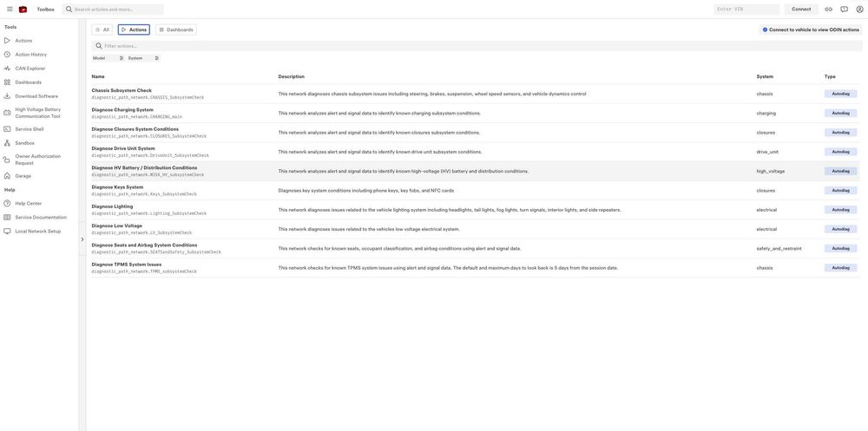The width and height of the screenshot is (868, 431).
Task: Click the red Toolbox logo icon
Action: pyautogui.click(x=23, y=10)
